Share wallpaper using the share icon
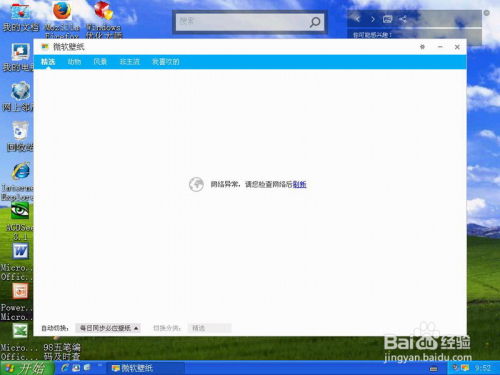The width and height of the screenshot is (500, 375). tap(403, 19)
